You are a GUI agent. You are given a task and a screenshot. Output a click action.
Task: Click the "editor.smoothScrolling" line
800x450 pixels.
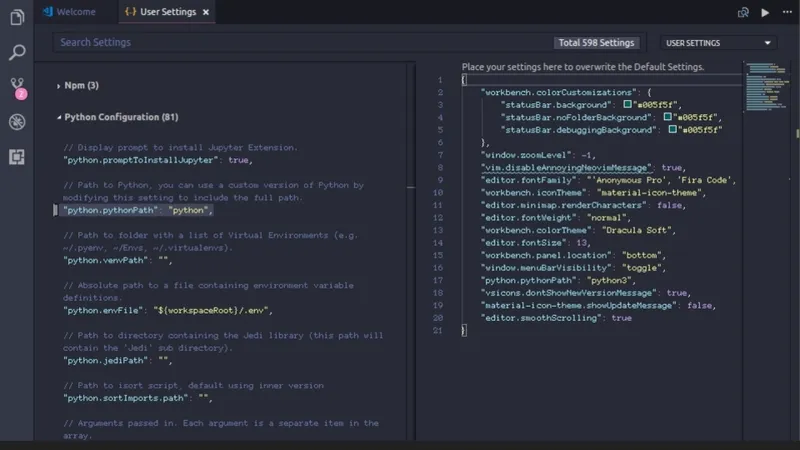556,318
